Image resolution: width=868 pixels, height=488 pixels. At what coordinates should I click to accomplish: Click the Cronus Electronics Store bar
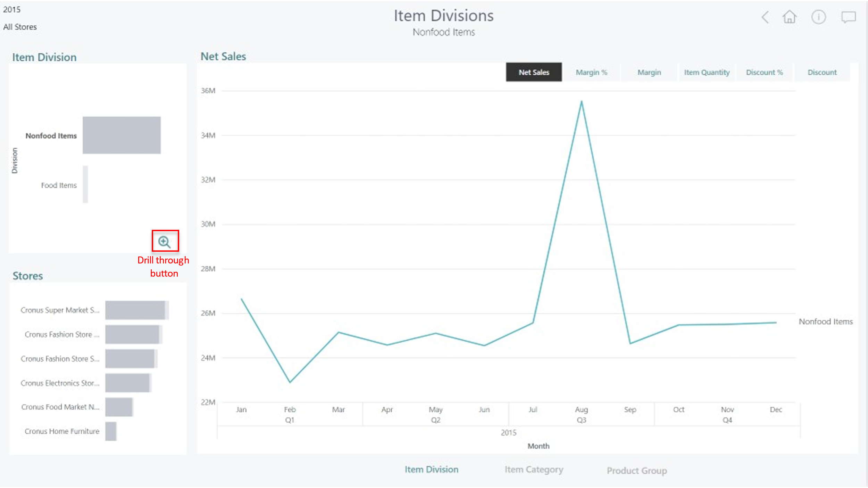tap(127, 383)
